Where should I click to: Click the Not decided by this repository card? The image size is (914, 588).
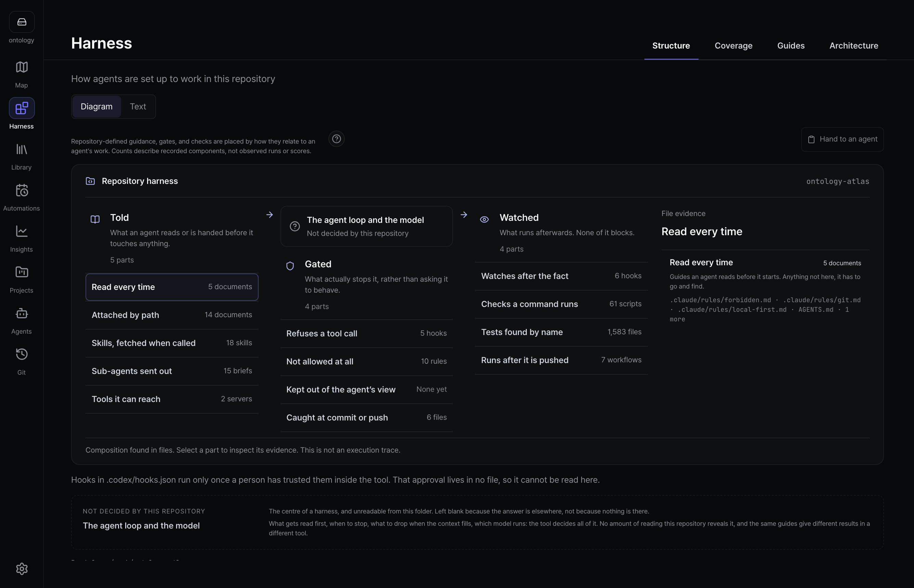point(478,522)
